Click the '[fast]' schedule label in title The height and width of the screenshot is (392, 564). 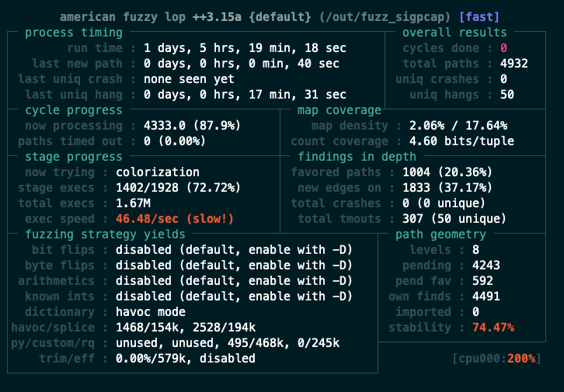[x=479, y=17]
